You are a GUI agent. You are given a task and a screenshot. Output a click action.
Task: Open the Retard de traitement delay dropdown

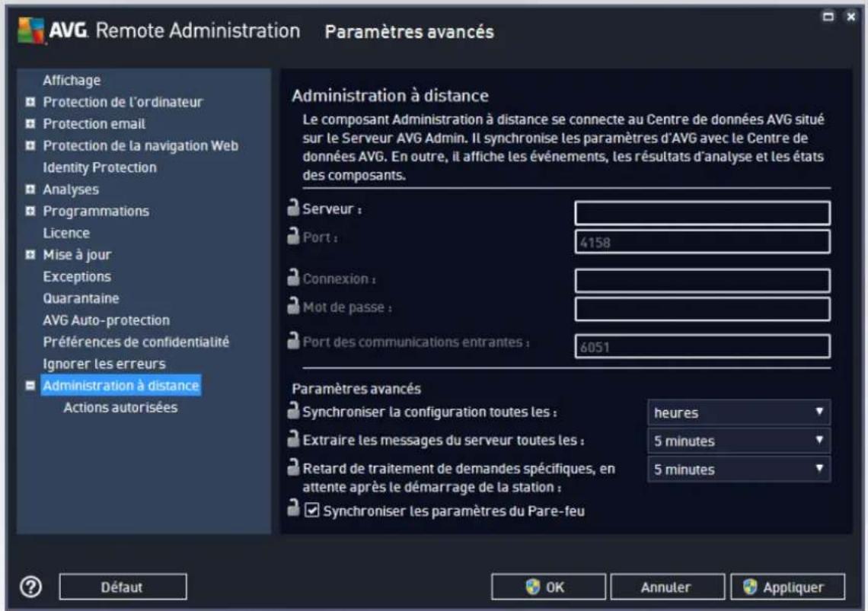pyautogui.click(x=739, y=469)
